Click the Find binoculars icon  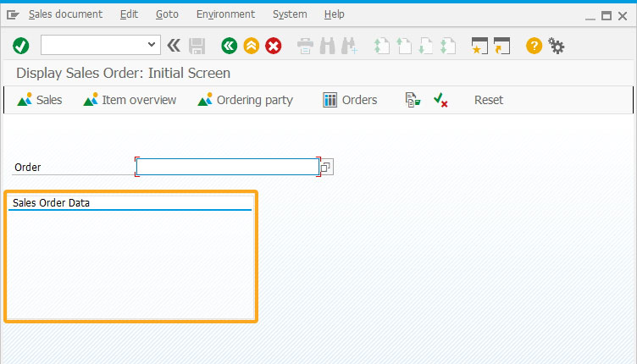click(x=328, y=46)
